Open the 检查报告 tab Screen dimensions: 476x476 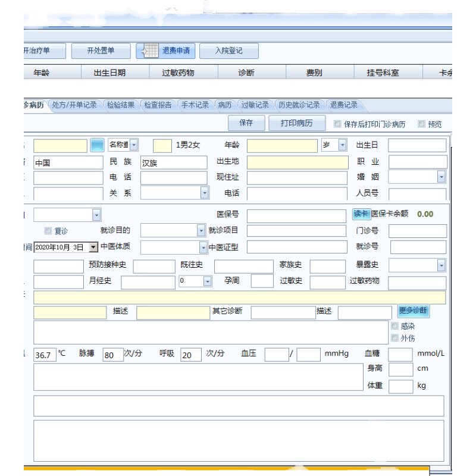pyautogui.click(x=158, y=105)
